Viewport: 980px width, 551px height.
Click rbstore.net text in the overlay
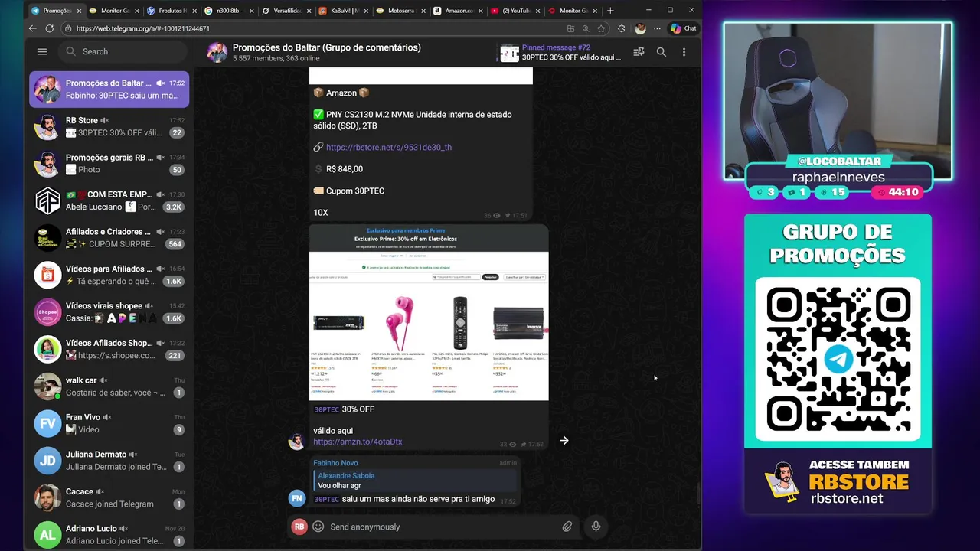[847, 498]
